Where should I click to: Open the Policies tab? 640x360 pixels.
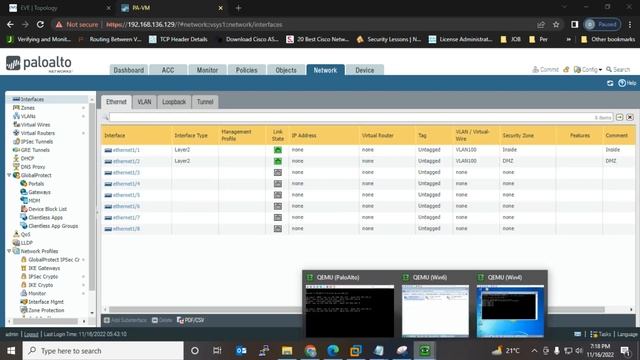[x=247, y=70]
